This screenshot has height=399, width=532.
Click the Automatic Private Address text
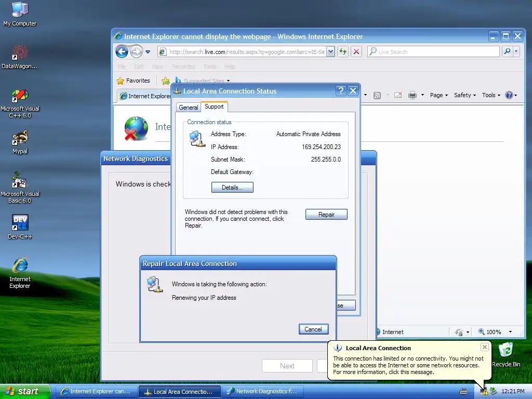pyautogui.click(x=308, y=134)
